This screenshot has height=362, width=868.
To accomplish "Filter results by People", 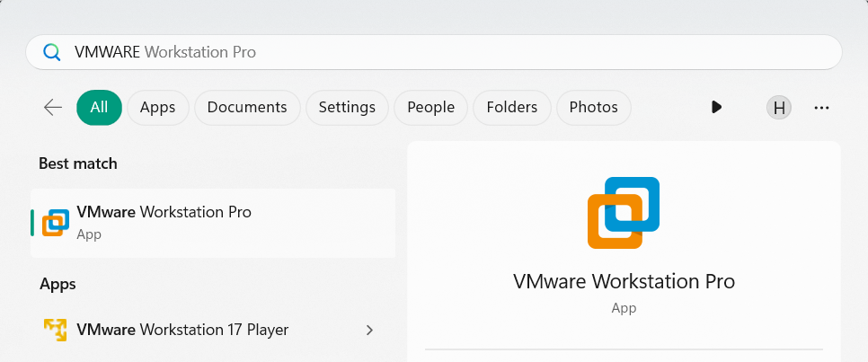I will [430, 108].
